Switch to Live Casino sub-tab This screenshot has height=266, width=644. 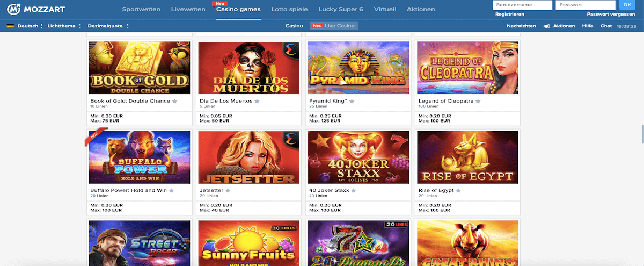pos(334,26)
